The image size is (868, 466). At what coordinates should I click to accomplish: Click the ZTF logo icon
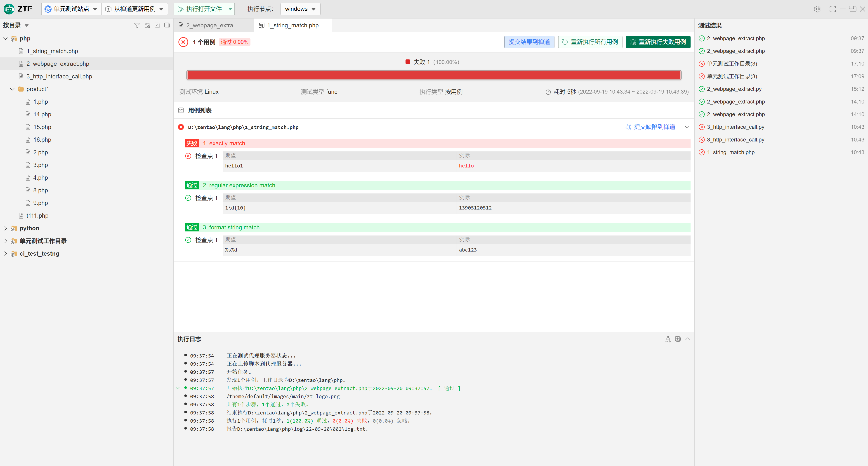click(9, 9)
